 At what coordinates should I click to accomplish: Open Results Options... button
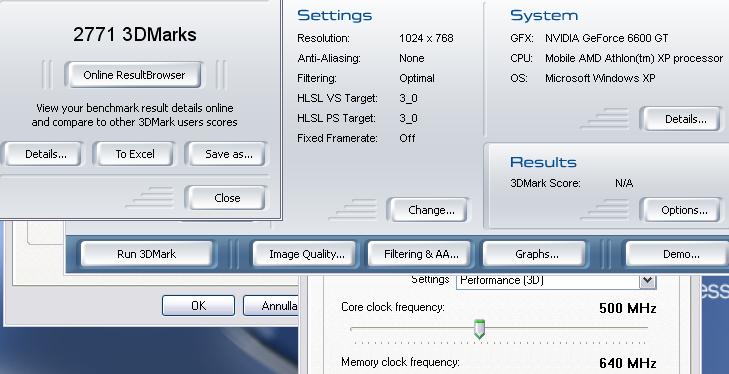(683, 210)
